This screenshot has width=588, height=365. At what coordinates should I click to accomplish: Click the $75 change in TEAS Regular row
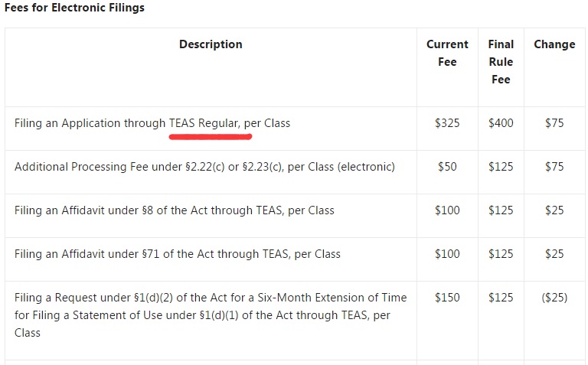[554, 122]
